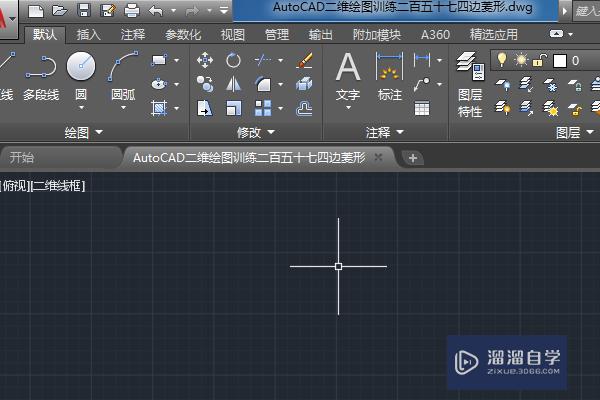The width and height of the screenshot is (600, 400).
Task: Close the AutoCAD二维绘图训练 drawing tab
Action: click(x=378, y=157)
